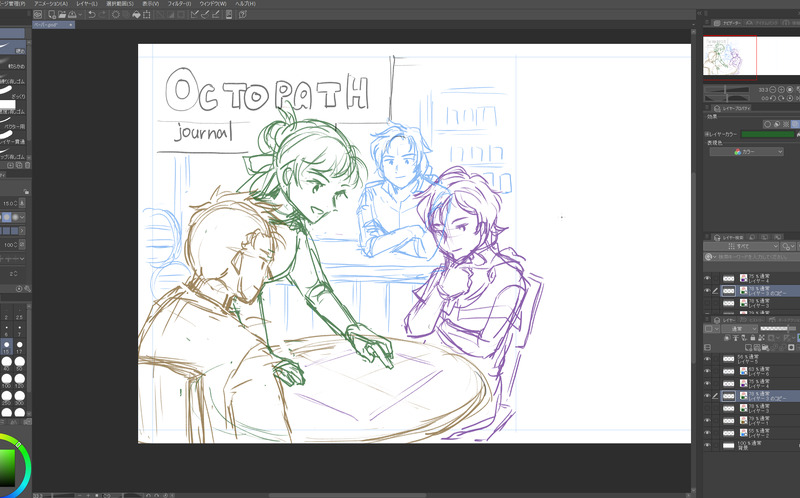
Task: Select the open canvas document tab
Action: click(x=54, y=24)
